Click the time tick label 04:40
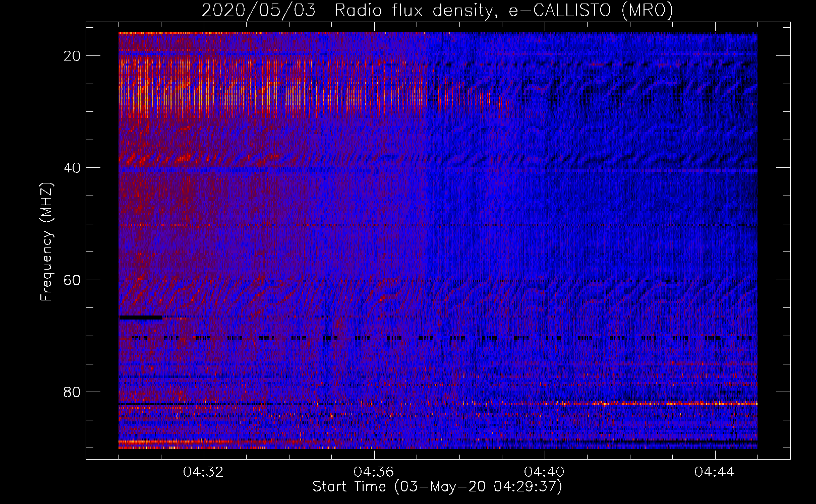 coord(544,472)
